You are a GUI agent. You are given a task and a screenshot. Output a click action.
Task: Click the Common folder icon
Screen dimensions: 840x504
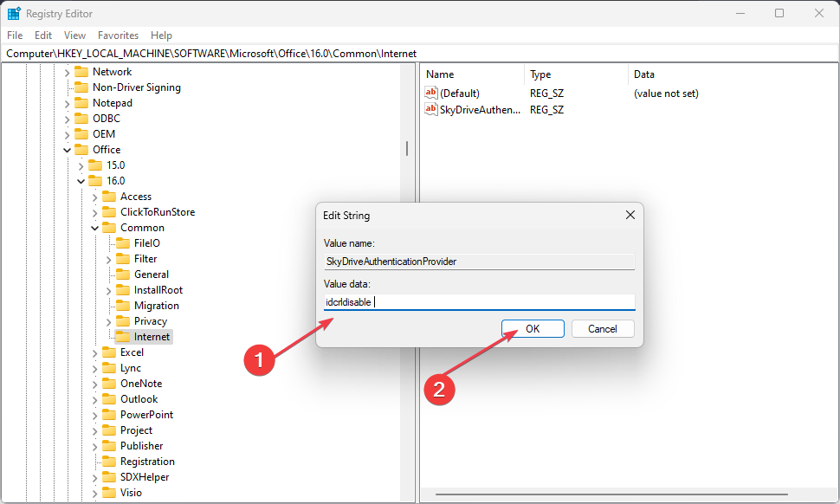[109, 228]
